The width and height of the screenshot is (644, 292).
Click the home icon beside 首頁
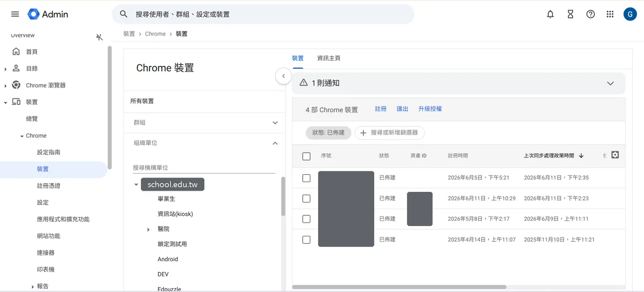pos(16,51)
